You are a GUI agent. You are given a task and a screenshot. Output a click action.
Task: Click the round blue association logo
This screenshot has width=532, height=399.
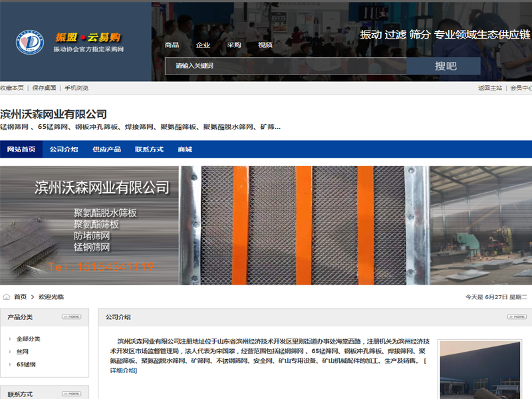[29, 42]
